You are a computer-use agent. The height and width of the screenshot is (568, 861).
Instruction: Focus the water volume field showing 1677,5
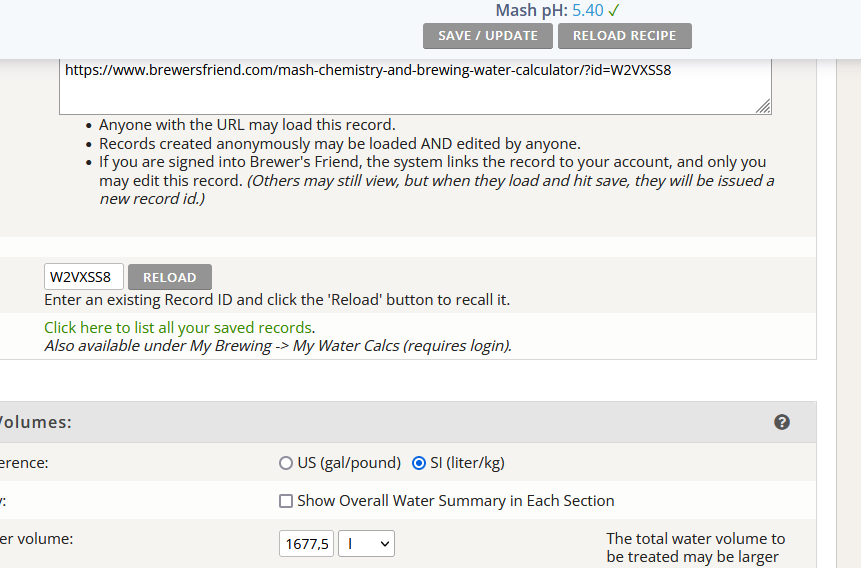pyautogui.click(x=306, y=544)
